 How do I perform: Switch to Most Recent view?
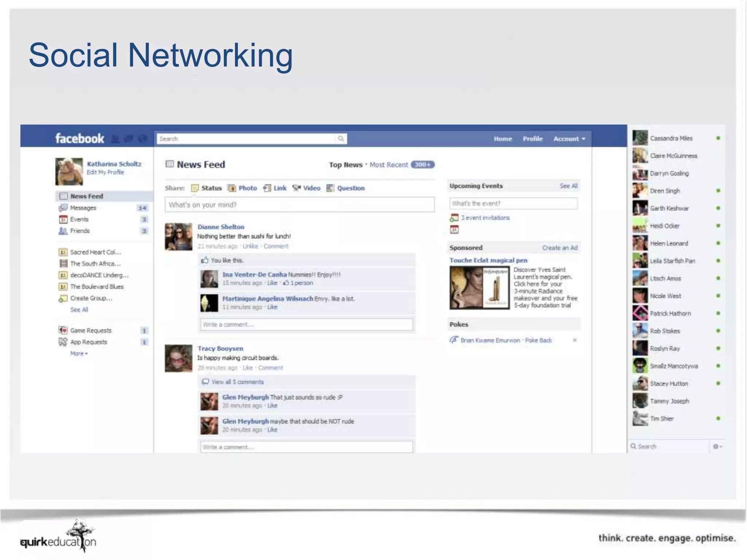[389, 165]
